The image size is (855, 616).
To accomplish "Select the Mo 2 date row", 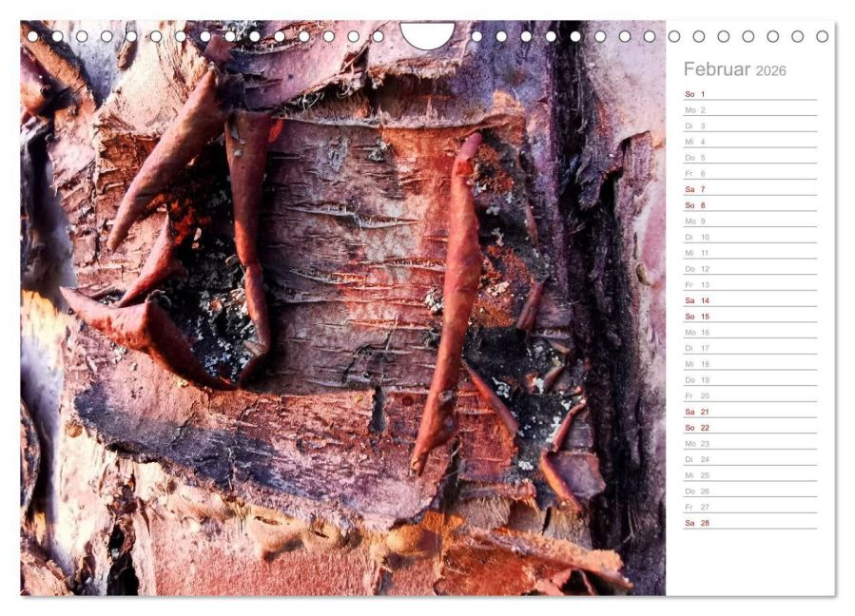I will [750, 110].
